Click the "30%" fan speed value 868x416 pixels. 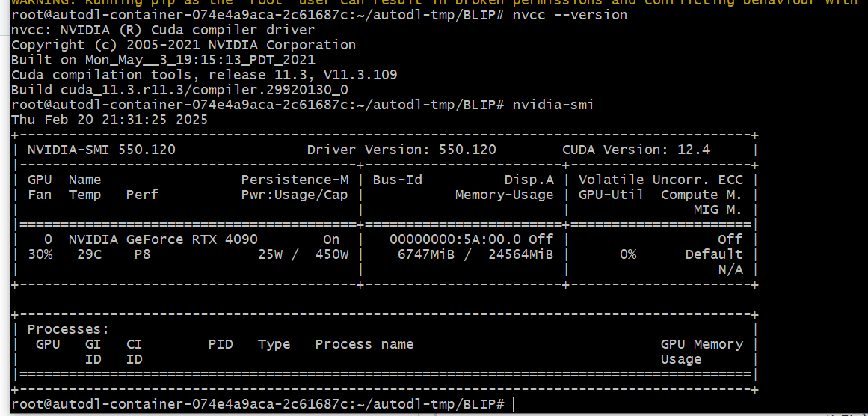(40, 254)
